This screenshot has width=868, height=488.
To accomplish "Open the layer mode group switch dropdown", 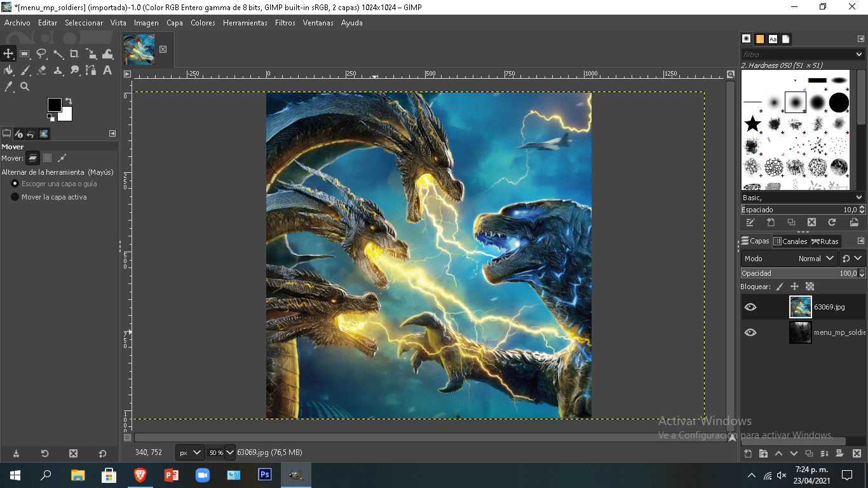I will click(852, 259).
